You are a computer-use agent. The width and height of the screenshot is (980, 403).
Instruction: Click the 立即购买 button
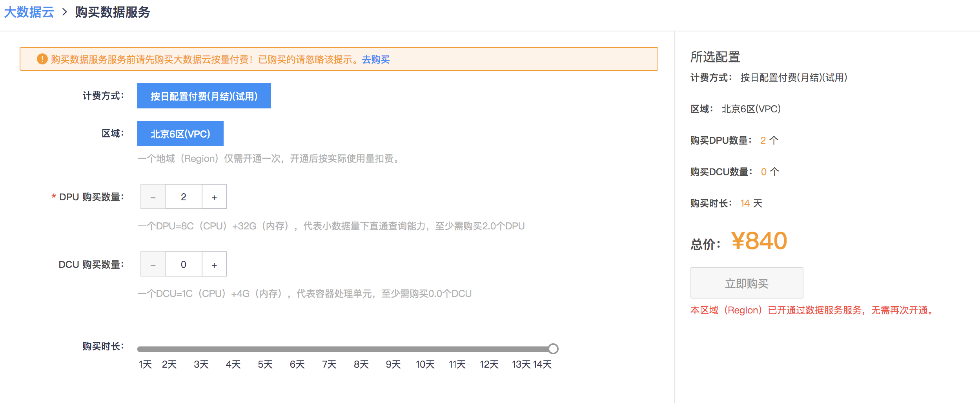(x=747, y=283)
